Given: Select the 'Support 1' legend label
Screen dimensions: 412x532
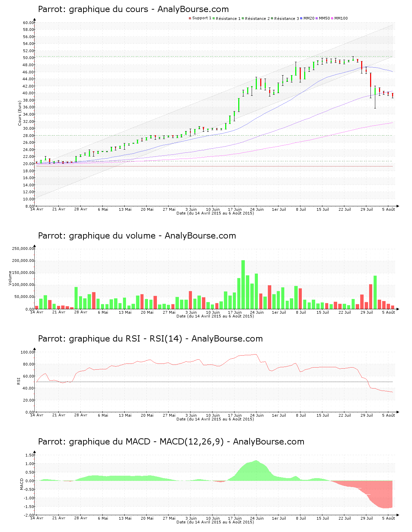Looking at the screenshot, I should coord(202,18).
